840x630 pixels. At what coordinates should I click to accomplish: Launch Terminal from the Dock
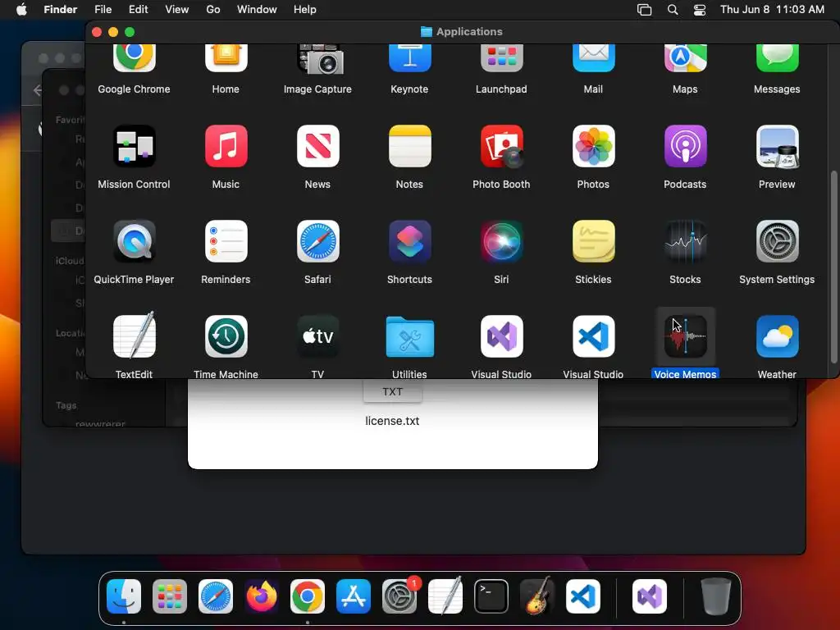(491, 596)
